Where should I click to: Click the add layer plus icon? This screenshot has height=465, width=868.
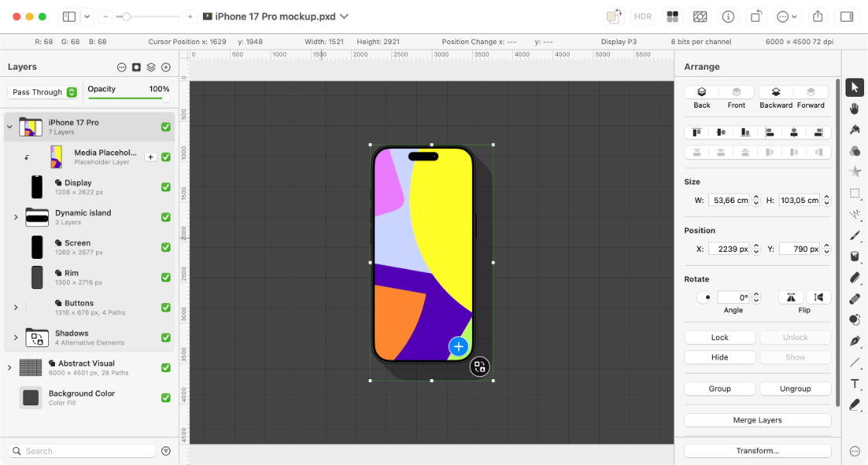166,67
